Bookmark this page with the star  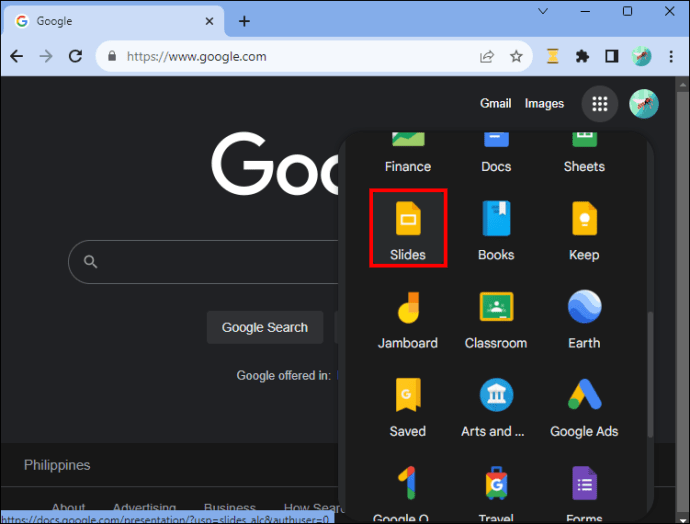point(516,56)
